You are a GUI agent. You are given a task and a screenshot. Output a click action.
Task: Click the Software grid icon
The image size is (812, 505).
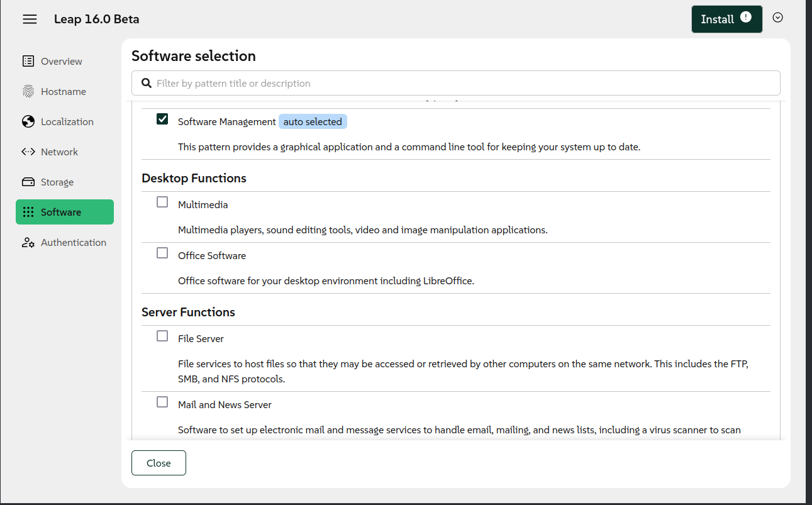28,212
